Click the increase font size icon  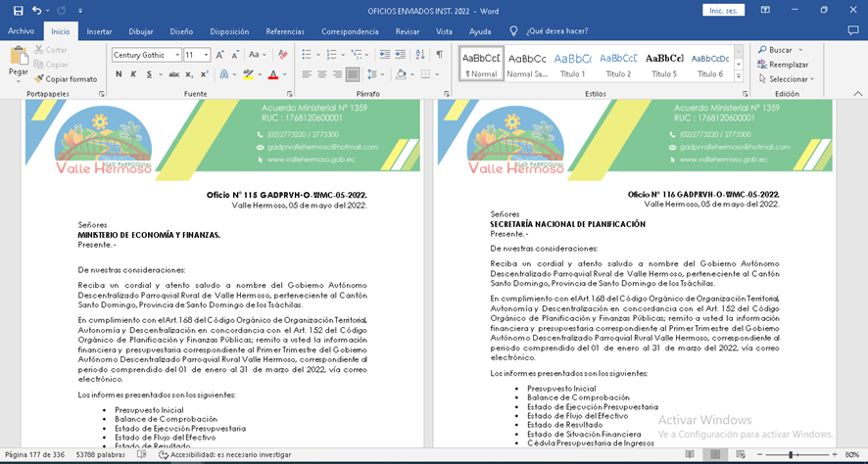(220, 55)
